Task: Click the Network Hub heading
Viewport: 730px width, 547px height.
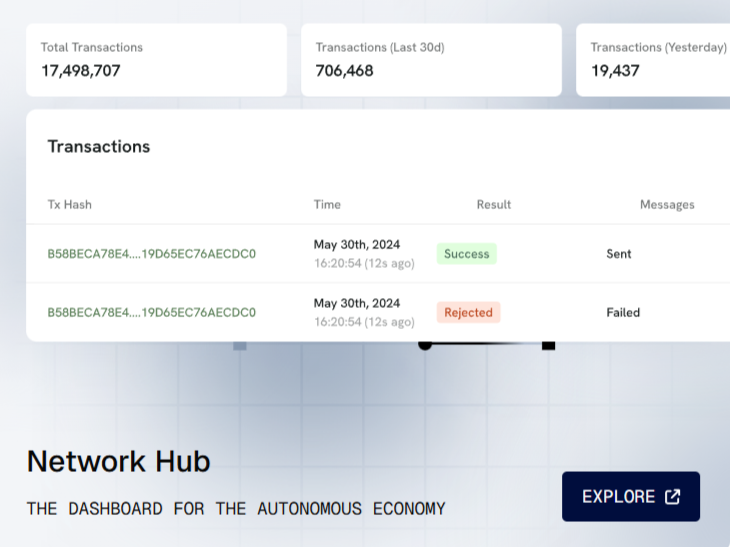Action: tap(119, 461)
